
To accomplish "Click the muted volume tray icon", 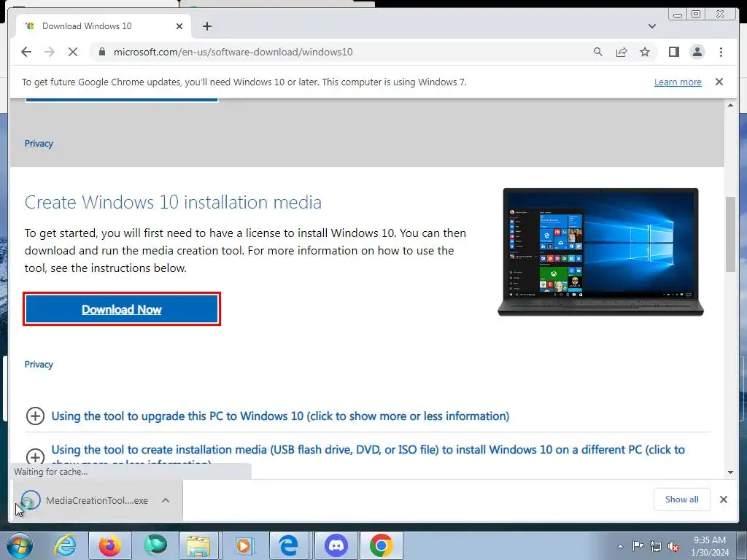I will 673,547.
